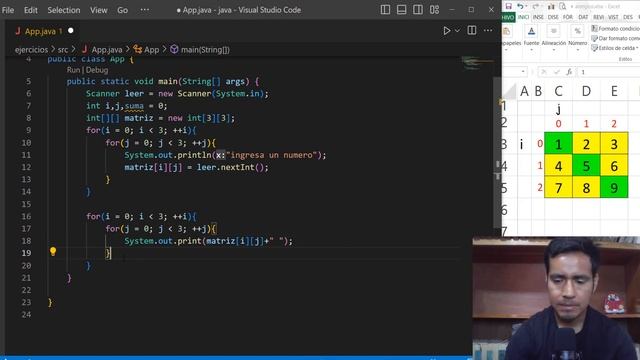640x360 pixels.
Task: Select green Excel cell containing 1
Action: coord(558,144)
